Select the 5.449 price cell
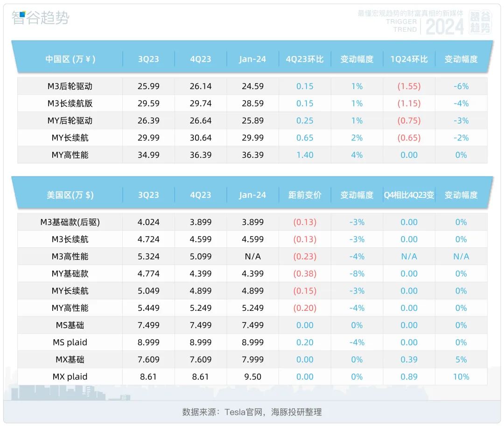Viewport: 504px width, 435px height. point(148,308)
